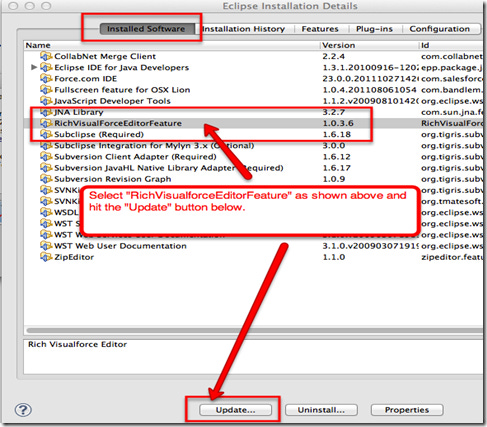Click version "1.0.3.6" of RichVisualForceEditorFeature

[x=338, y=123]
